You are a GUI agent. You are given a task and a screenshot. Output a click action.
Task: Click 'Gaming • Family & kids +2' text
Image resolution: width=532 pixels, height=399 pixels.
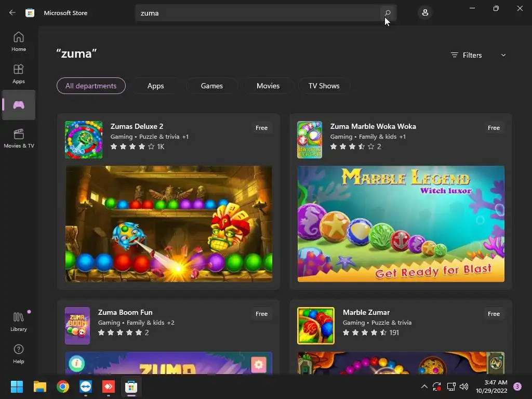pyautogui.click(x=136, y=322)
